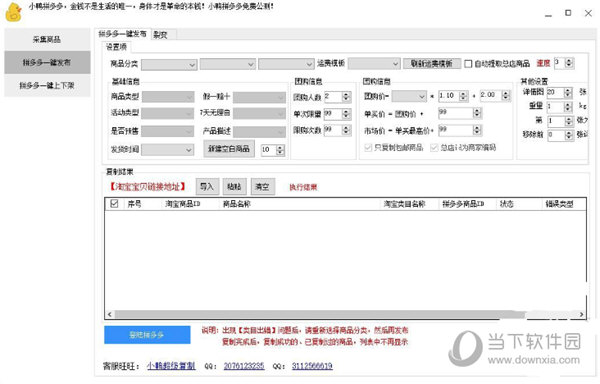600x384 pixels.
Task: Switch to the 拼多多一键发布 tab
Action: tap(122, 34)
